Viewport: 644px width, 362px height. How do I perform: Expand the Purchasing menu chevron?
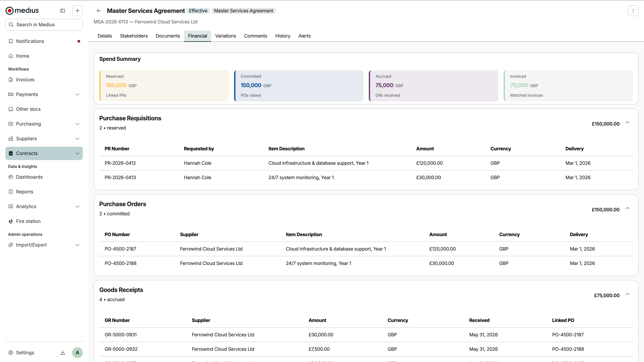click(77, 124)
